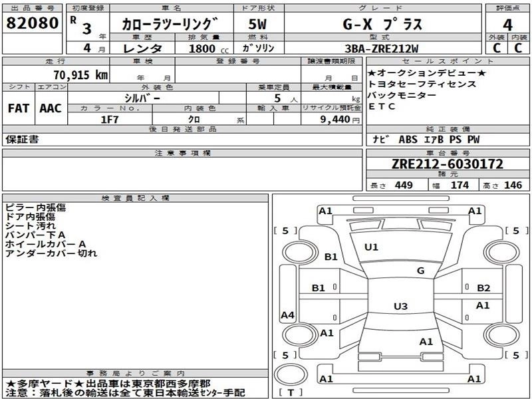Click the 注意:落札後の輸送 notice line

pyautogui.click(x=125, y=393)
